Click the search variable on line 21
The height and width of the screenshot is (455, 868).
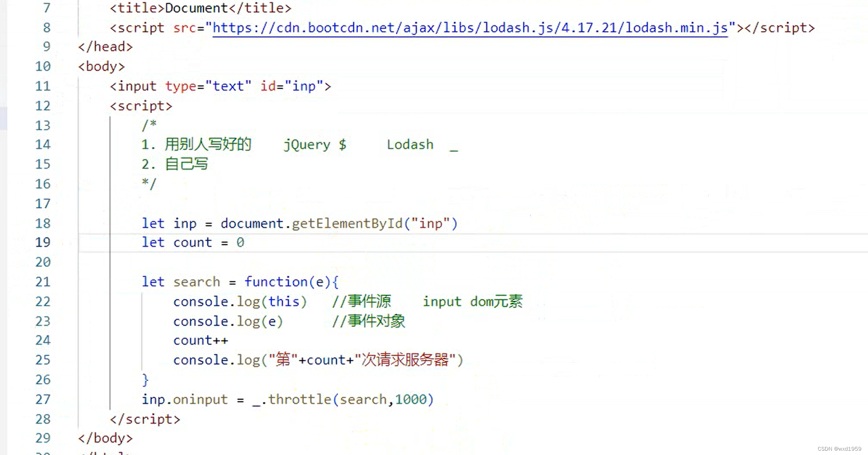tap(197, 282)
